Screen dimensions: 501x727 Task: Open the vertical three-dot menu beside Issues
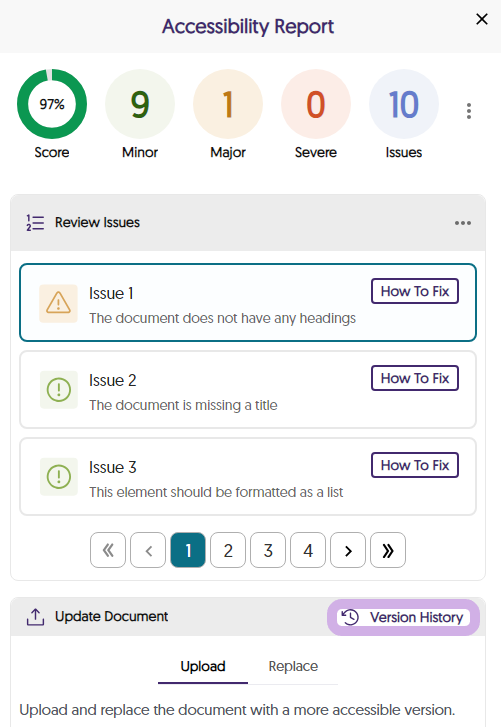(x=469, y=111)
